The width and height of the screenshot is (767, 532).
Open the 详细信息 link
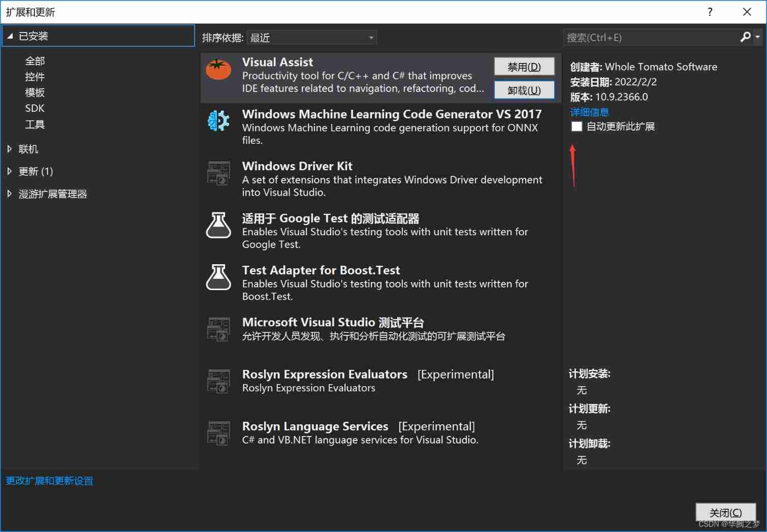589,112
